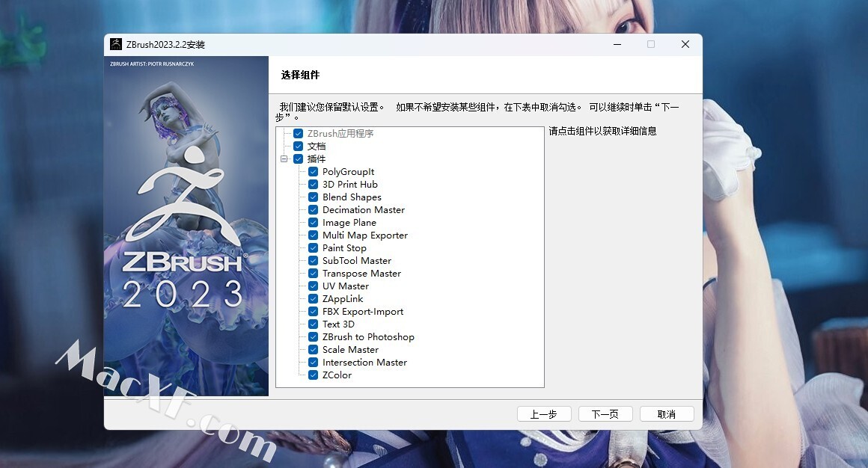Click the 请点击组件以获取详细信息 description text
Image resolution: width=868 pixels, height=468 pixels.
[x=603, y=131]
